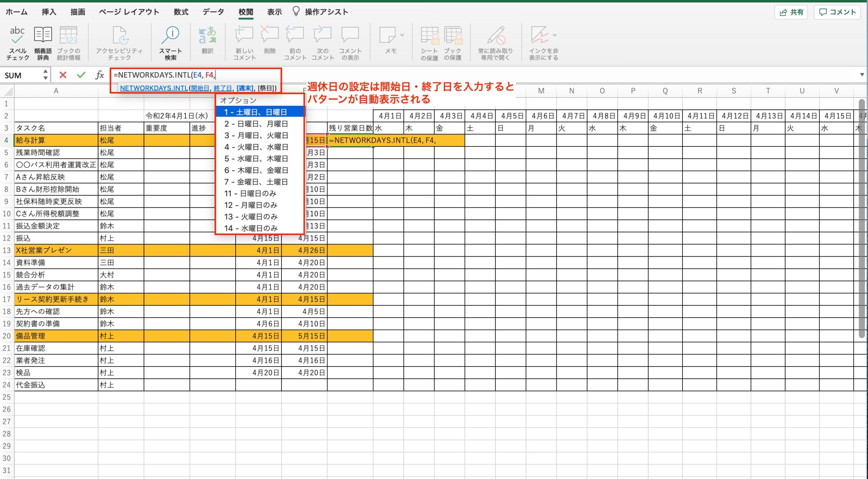Click the 週末 argument link in tooltip

[245, 88]
